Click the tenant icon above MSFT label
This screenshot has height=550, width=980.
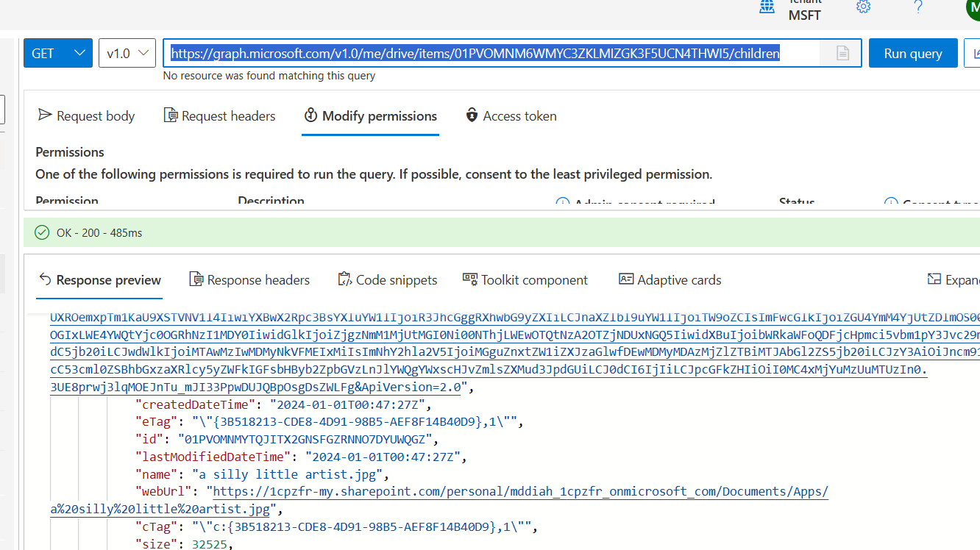click(766, 7)
